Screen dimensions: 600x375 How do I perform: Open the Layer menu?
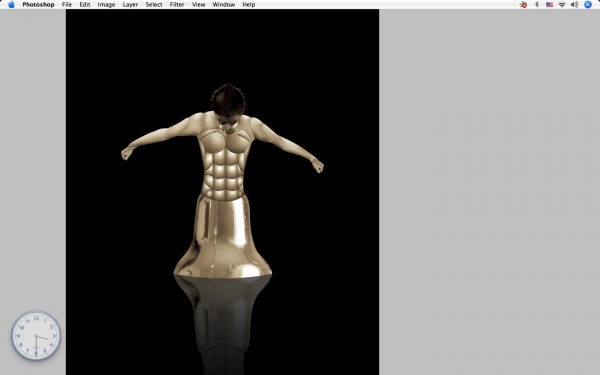(x=130, y=5)
